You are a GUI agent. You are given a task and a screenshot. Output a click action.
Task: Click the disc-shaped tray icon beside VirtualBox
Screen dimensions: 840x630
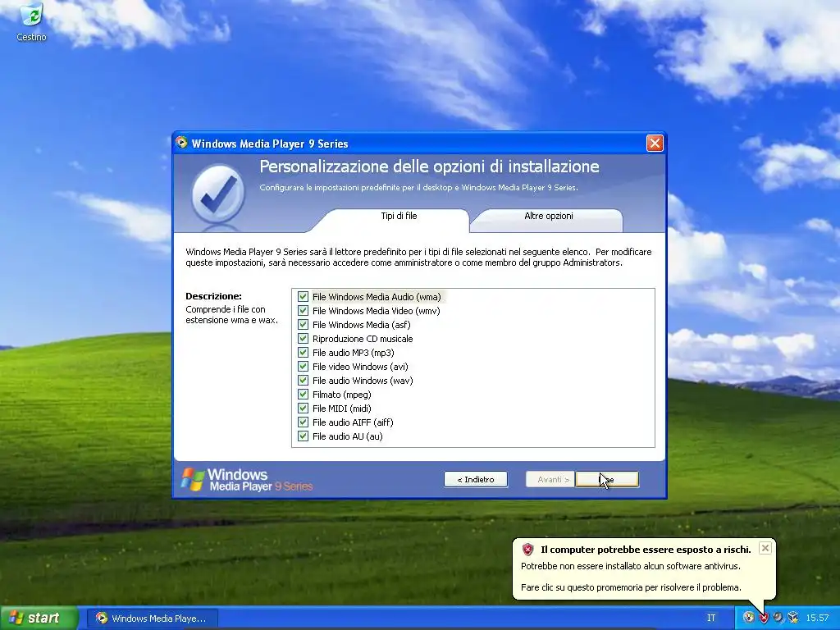click(778, 618)
